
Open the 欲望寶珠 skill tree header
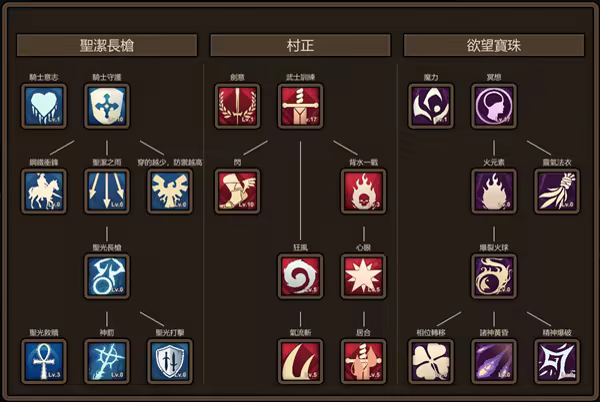(494, 46)
